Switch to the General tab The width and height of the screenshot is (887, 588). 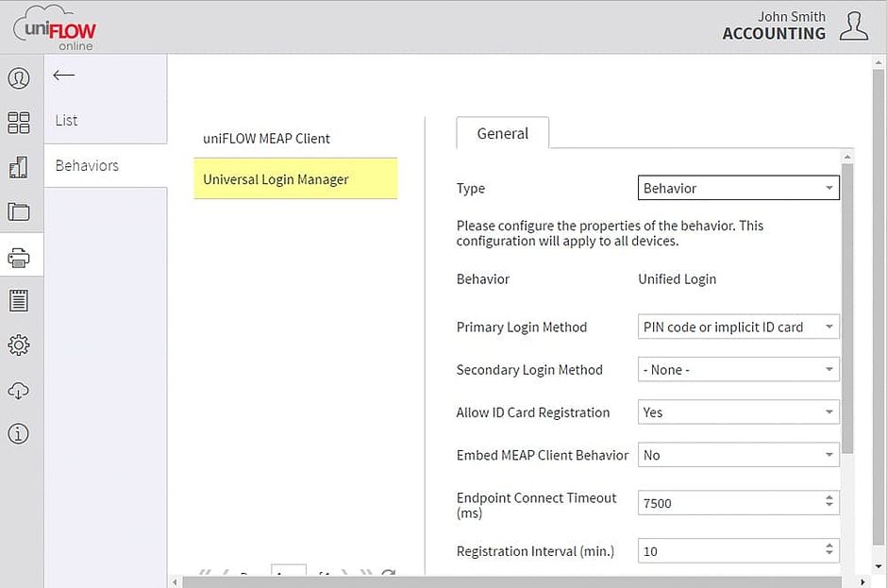pos(502,134)
